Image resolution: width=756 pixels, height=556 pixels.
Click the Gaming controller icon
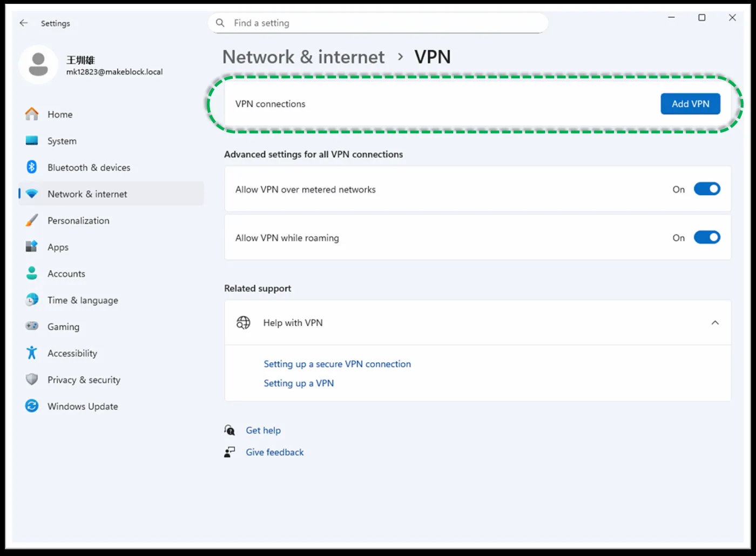[x=32, y=326]
